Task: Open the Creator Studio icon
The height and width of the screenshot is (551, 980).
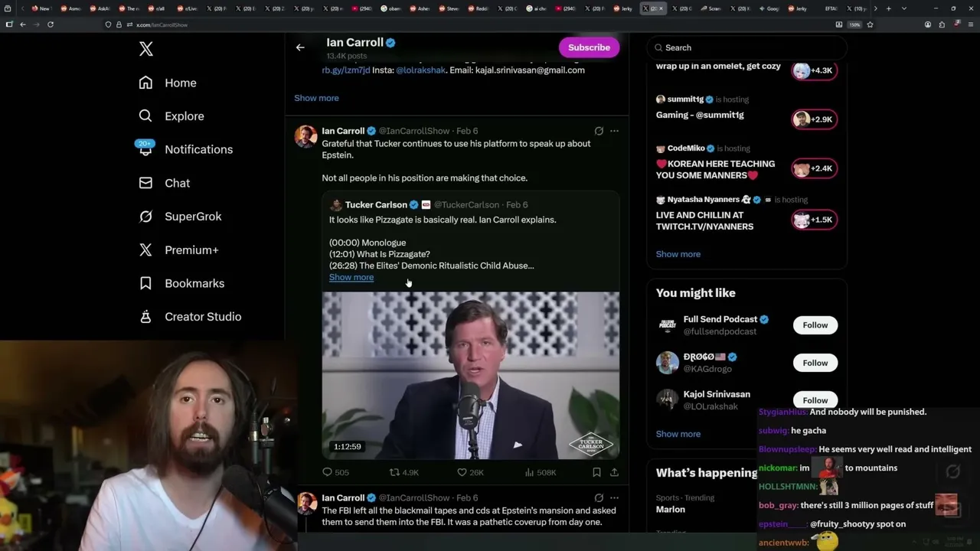Action: (x=145, y=317)
